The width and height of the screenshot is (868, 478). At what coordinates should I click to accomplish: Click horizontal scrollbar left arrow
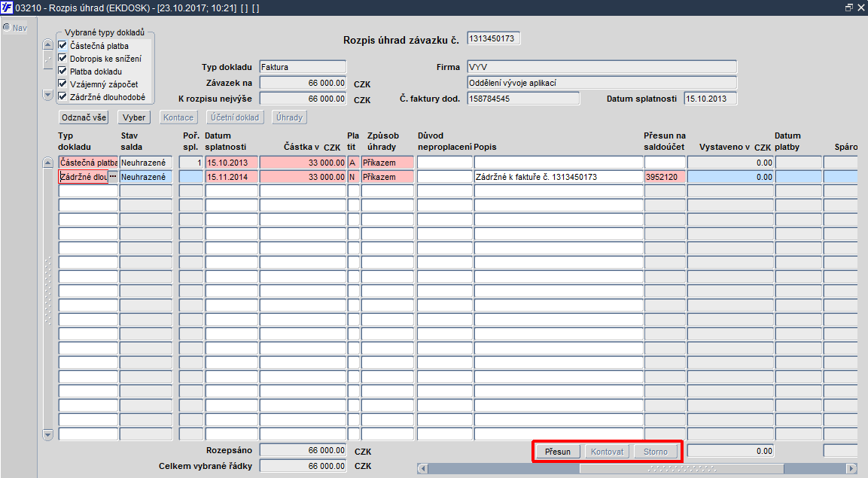(x=423, y=469)
